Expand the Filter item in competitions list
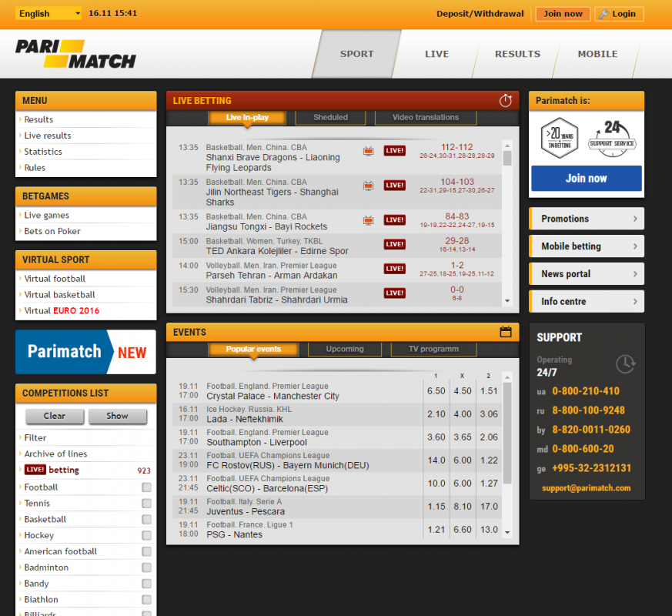 (x=35, y=437)
